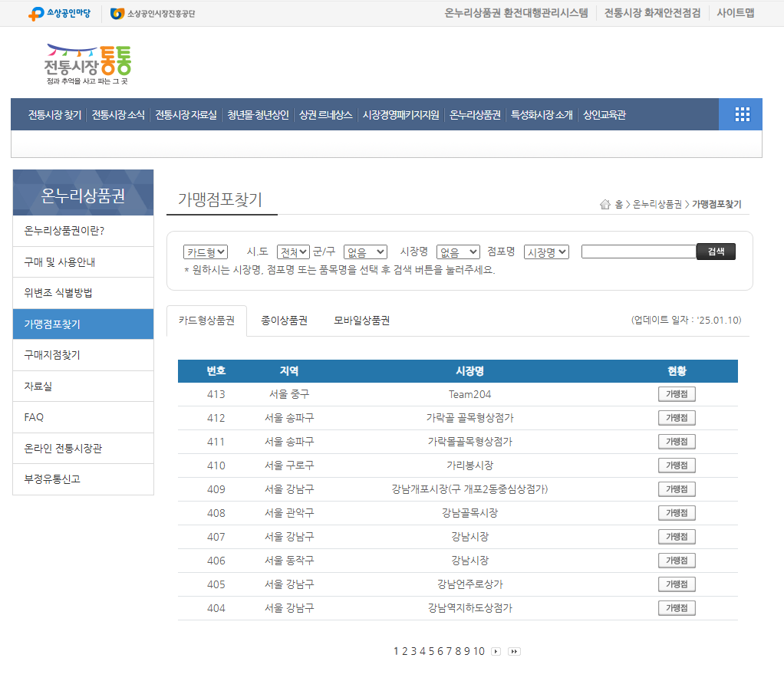This screenshot has width=784, height=681.
Task: Click 가맹점 button for 가리봉시장
Action: [x=675, y=465]
